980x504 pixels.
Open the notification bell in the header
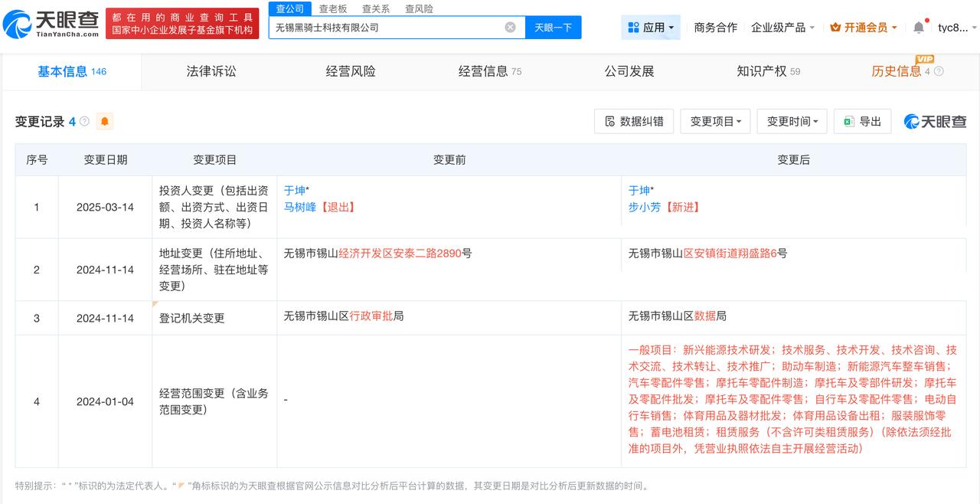pyautogui.click(x=919, y=27)
